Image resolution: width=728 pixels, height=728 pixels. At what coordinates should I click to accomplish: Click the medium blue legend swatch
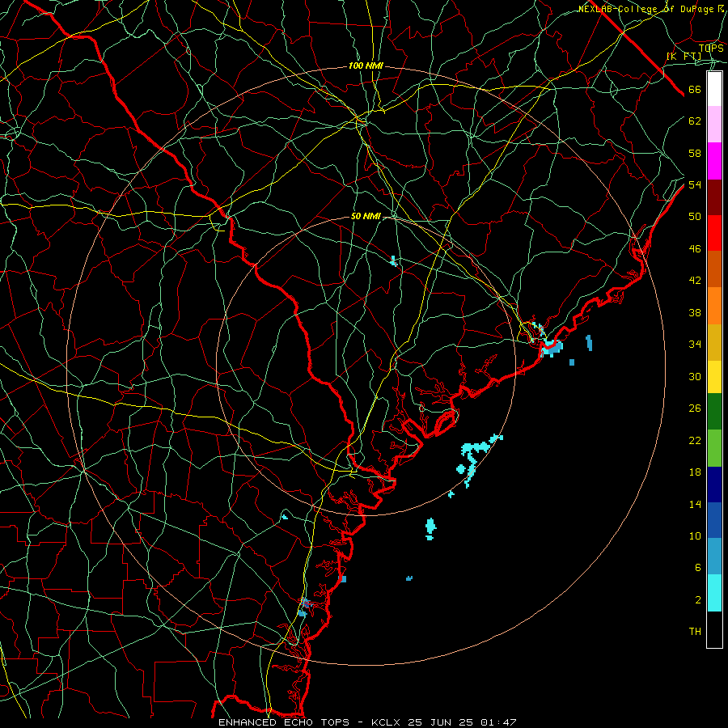click(714, 520)
